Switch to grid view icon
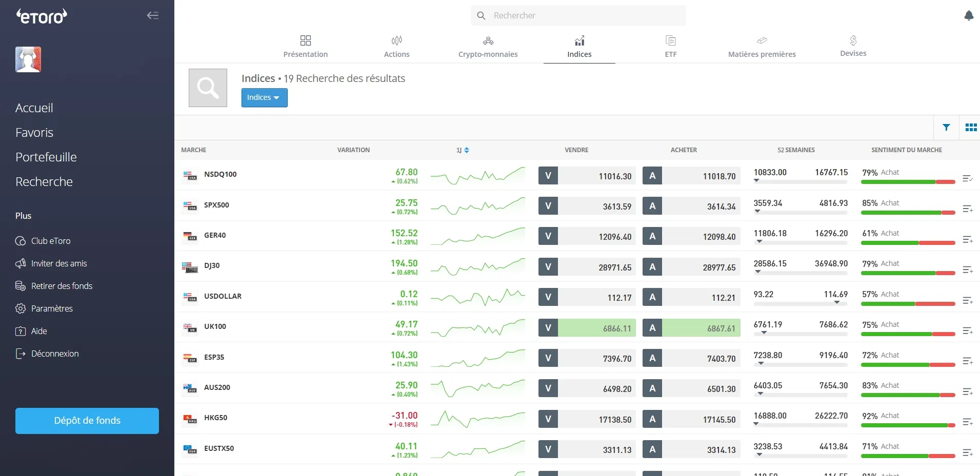The image size is (980, 476). coord(971,128)
